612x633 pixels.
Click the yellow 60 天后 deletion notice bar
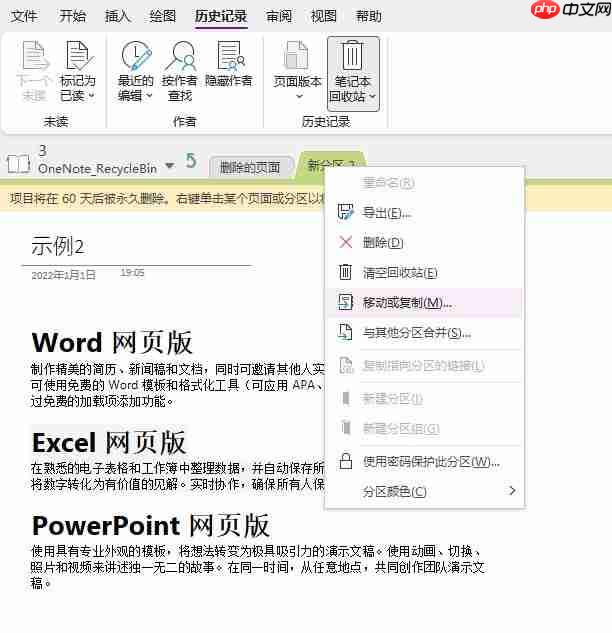click(163, 198)
